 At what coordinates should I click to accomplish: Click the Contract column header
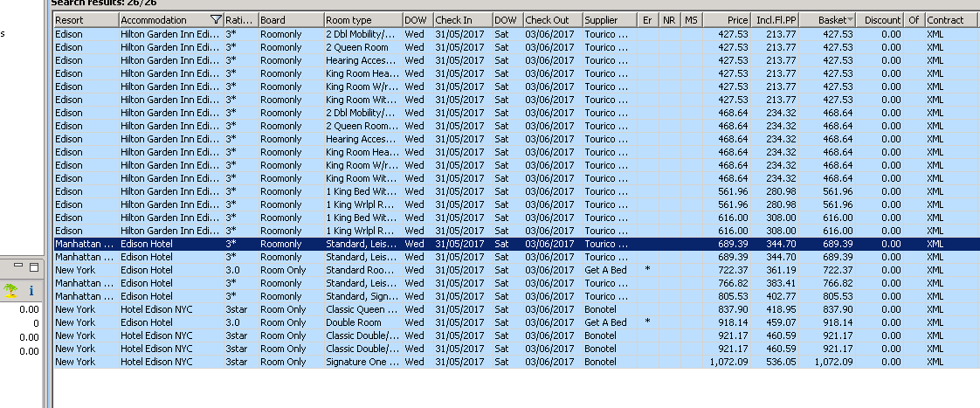click(x=950, y=20)
